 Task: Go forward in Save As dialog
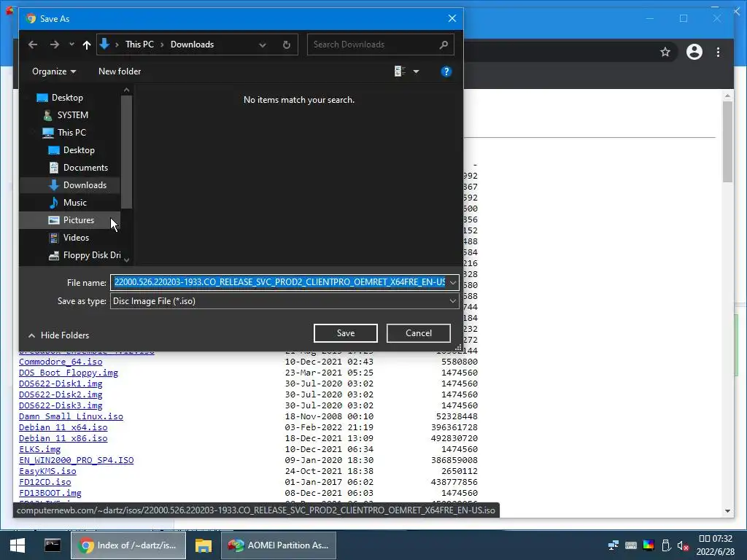coord(54,44)
